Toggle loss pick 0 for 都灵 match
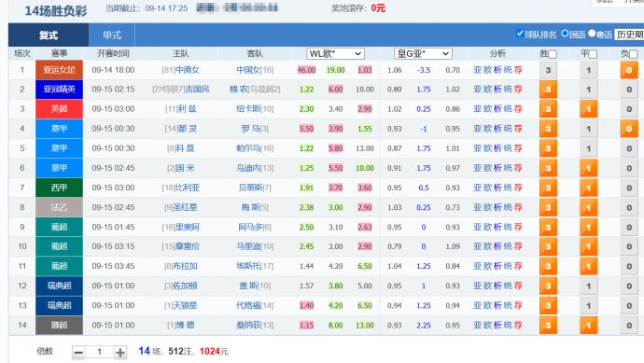This screenshot has width=644, height=363. 629,129
